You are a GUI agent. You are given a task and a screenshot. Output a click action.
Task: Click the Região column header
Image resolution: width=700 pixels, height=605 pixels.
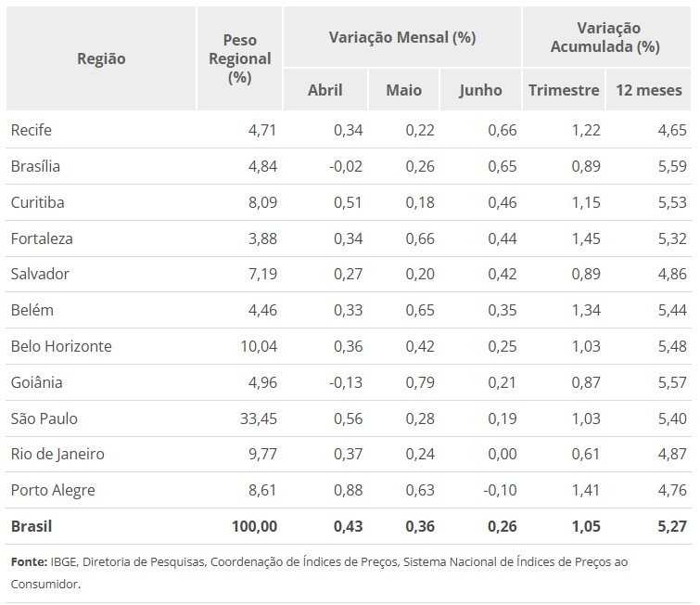[101, 58]
